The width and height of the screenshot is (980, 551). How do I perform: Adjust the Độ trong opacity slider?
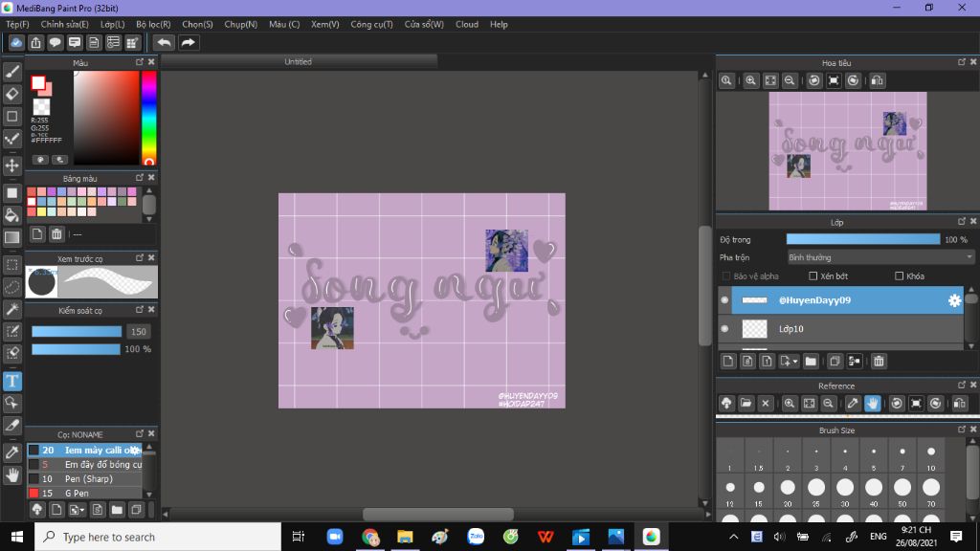click(x=862, y=239)
